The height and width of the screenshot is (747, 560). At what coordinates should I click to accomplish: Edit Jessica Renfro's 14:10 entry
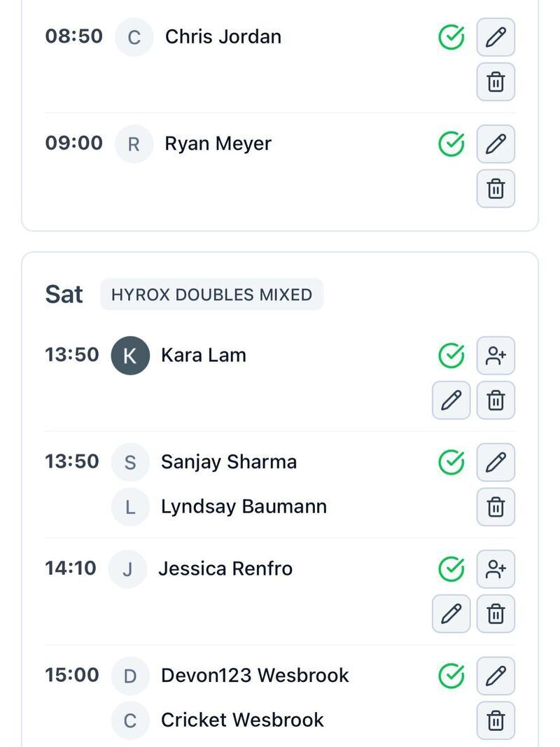click(451, 614)
